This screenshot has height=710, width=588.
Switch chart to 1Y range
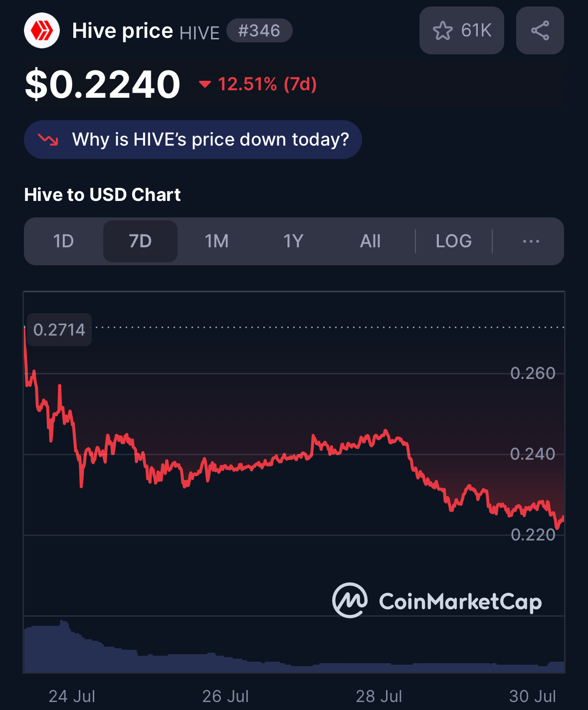[293, 241]
